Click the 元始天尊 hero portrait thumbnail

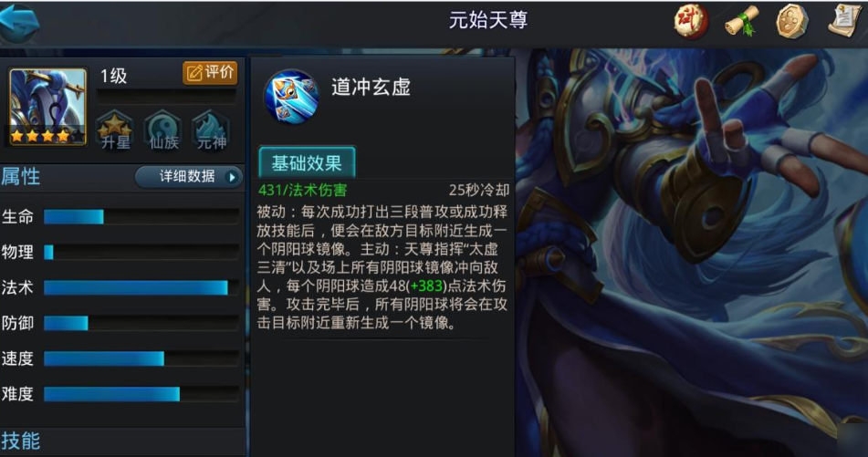pos(47,107)
